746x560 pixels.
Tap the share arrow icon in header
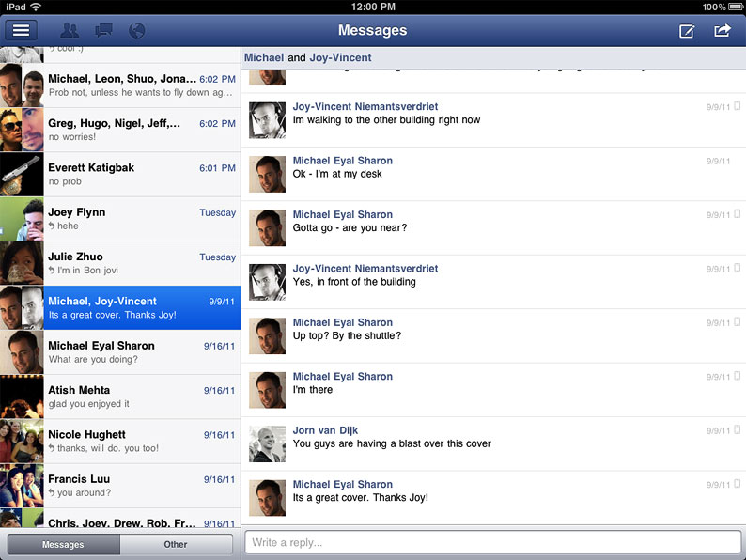[722, 31]
